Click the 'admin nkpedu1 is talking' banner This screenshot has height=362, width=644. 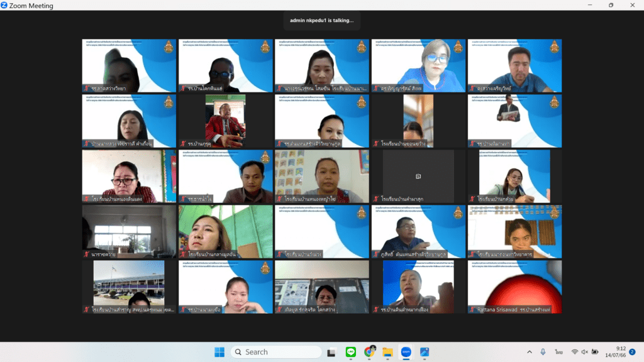(321, 21)
